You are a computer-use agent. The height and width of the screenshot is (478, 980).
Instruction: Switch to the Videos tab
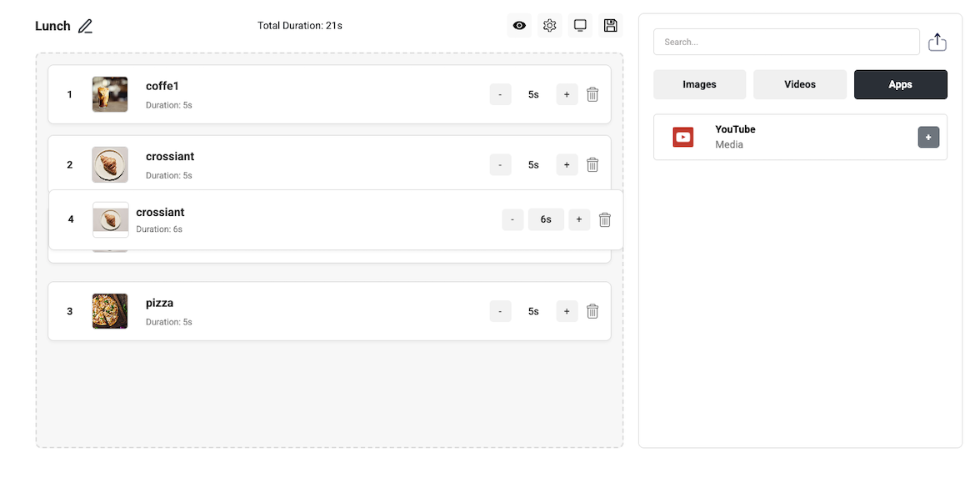point(800,84)
